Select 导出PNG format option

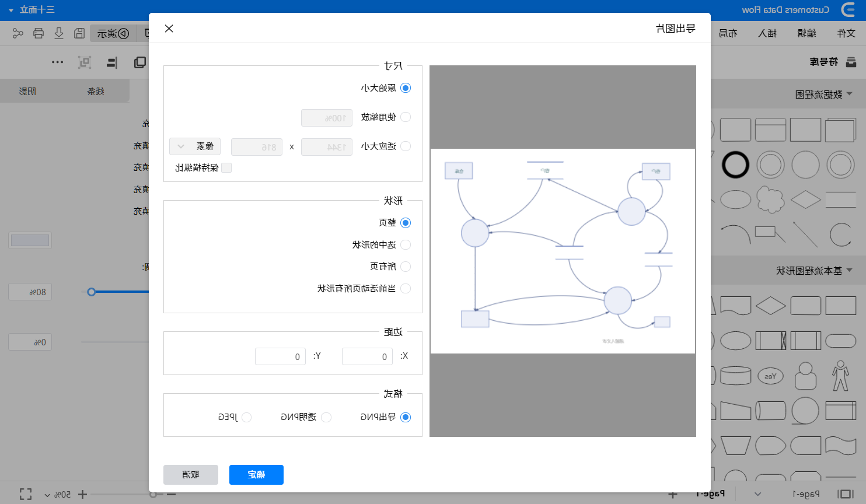coord(406,417)
